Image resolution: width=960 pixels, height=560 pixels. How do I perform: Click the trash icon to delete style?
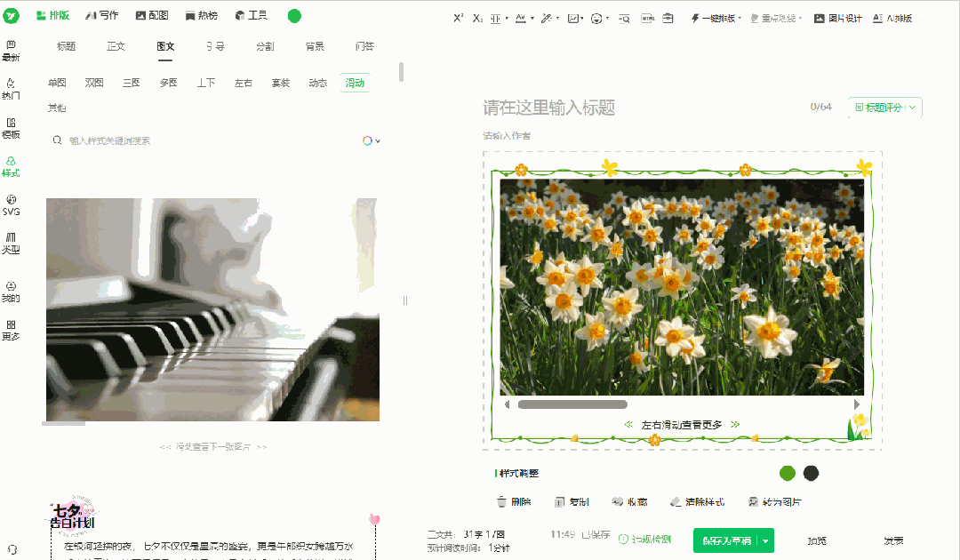pos(501,502)
